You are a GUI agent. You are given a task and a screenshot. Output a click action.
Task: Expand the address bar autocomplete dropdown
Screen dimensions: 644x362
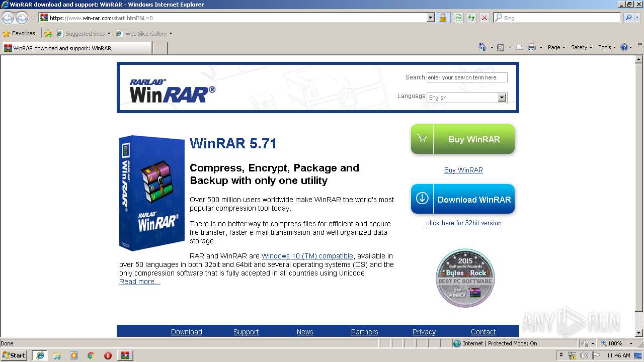coord(430,18)
